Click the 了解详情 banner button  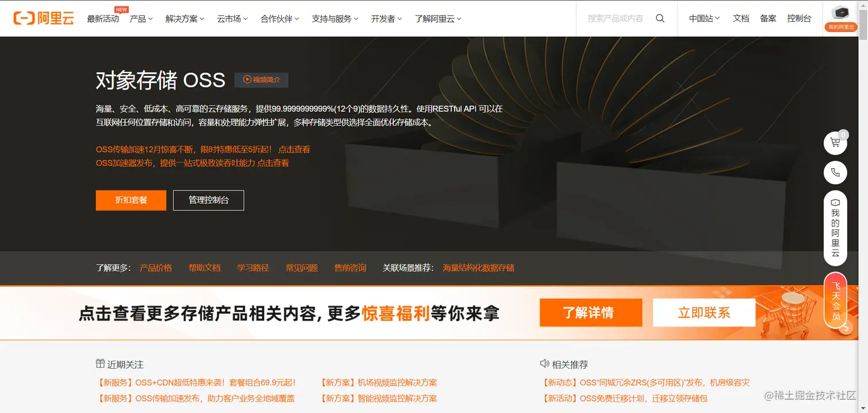pos(591,313)
